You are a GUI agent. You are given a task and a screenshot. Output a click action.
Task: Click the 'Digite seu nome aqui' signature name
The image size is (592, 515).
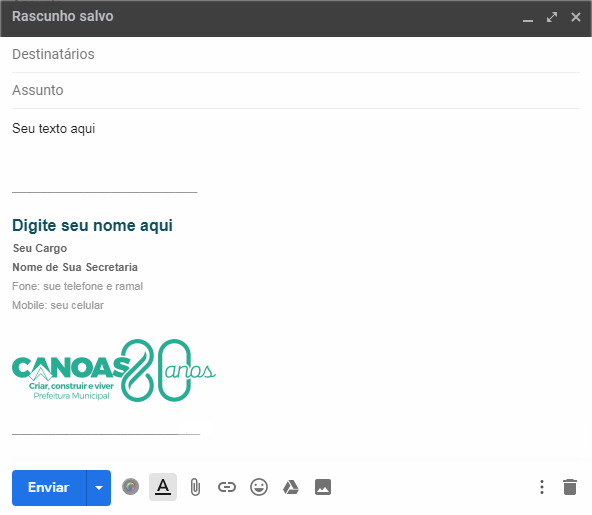click(92, 225)
